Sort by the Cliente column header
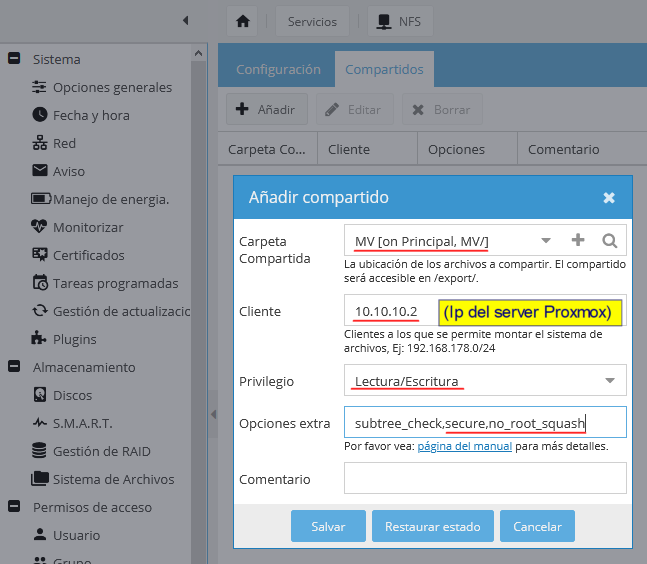Viewport: 647px width, 564px height. 367,149
